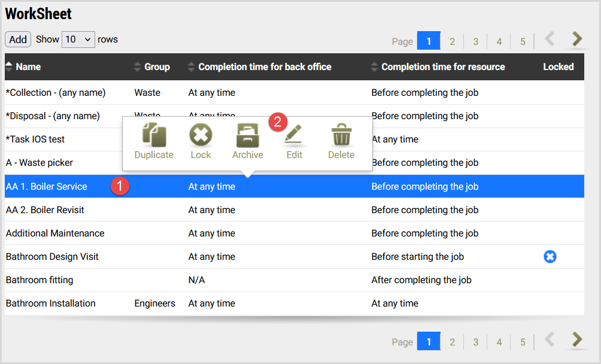601x364 pixels.
Task: Jump to page 3 in top pagination
Action: 476,41
